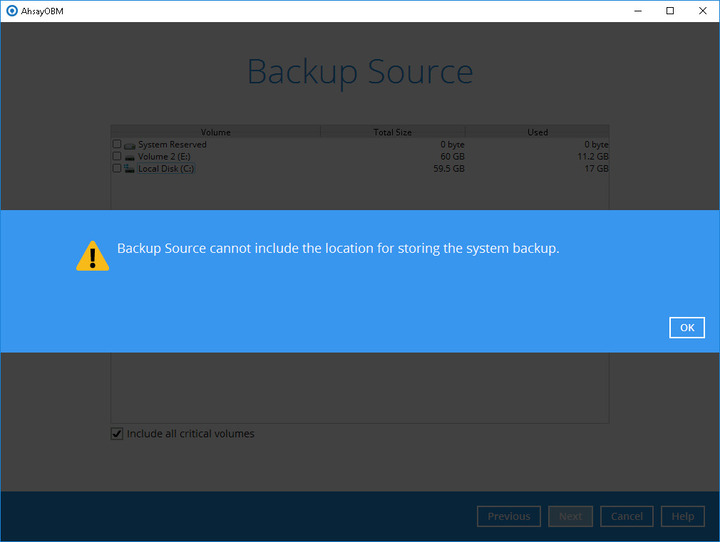Go back with the Previous button
The image size is (720, 542).
[509, 516]
